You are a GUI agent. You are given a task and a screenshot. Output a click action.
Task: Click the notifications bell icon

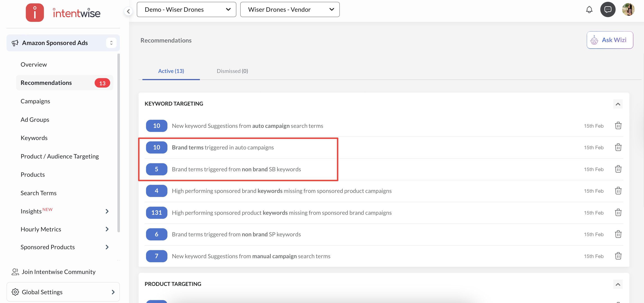pos(589,10)
